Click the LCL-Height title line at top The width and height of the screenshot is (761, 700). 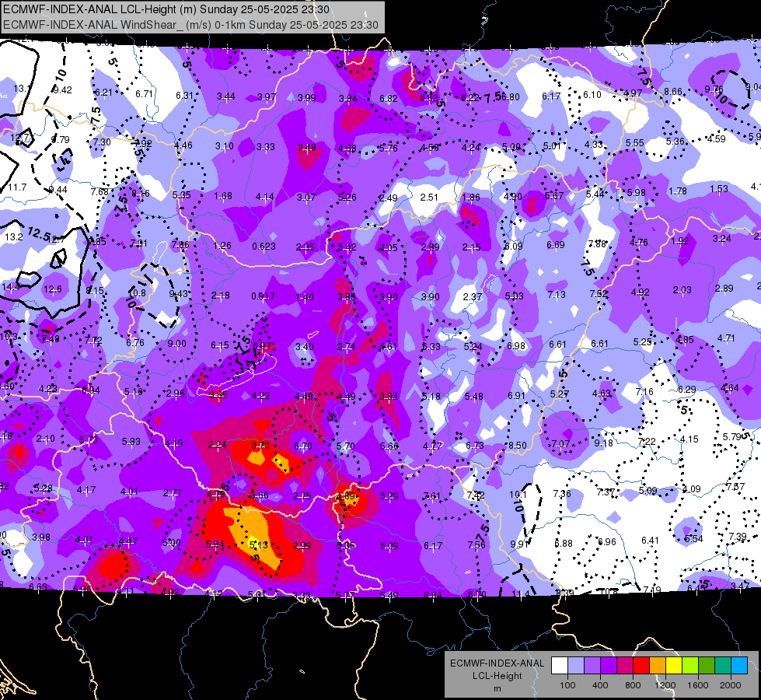coord(166,9)
